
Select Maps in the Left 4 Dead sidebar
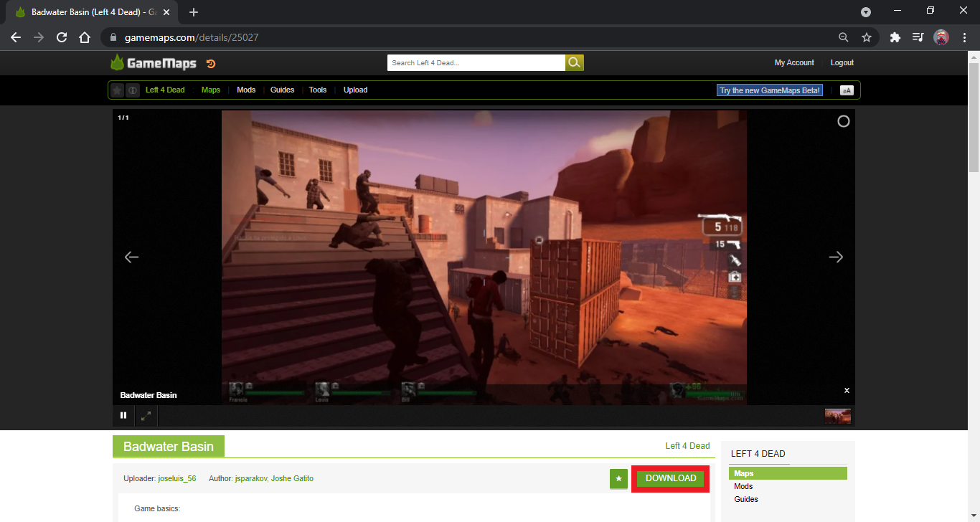788,473
